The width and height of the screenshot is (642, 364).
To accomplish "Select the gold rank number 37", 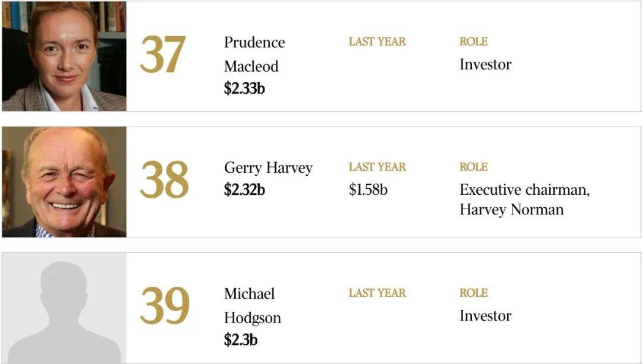I will 162,55.
